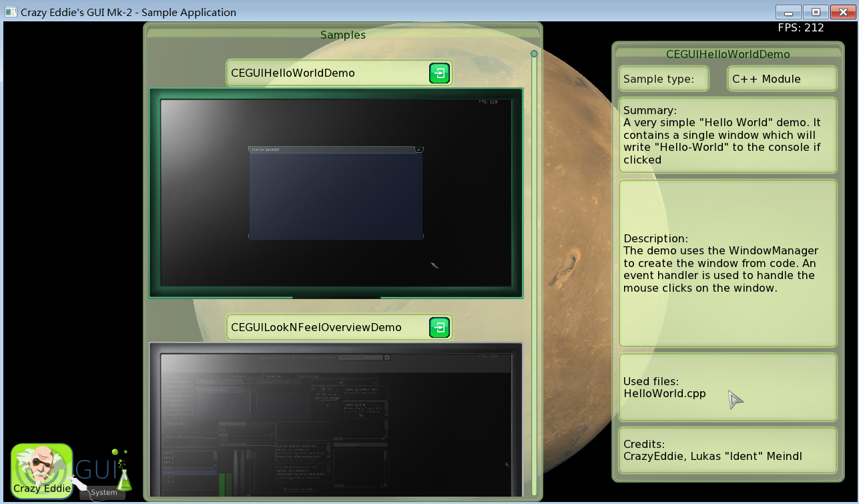859x504 pixels.
Task: Click the Credits box
Action: pos(728,451)
